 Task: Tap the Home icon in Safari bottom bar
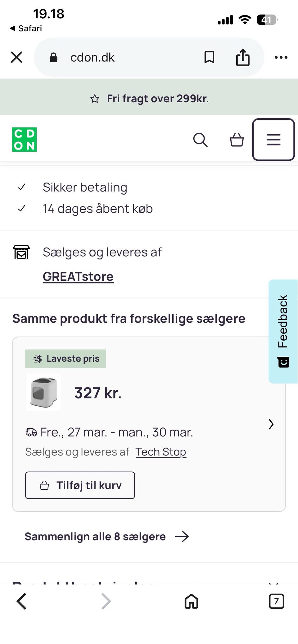pos(191,602)
